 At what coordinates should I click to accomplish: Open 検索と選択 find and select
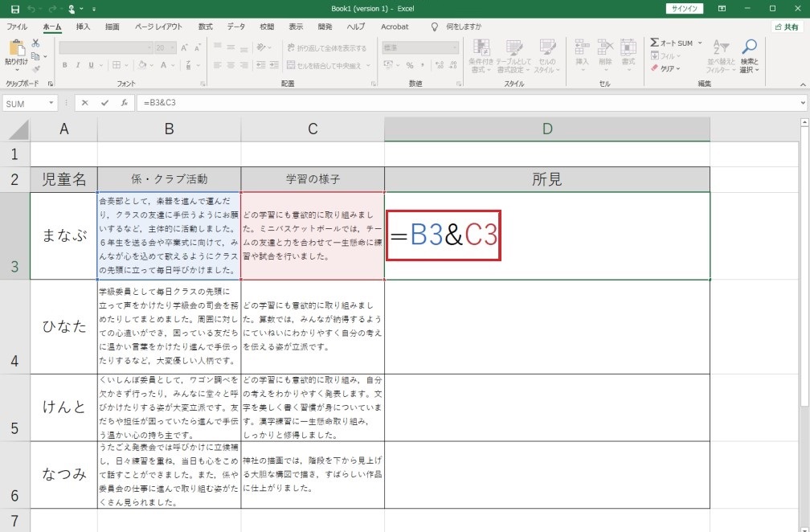point(749,56)
